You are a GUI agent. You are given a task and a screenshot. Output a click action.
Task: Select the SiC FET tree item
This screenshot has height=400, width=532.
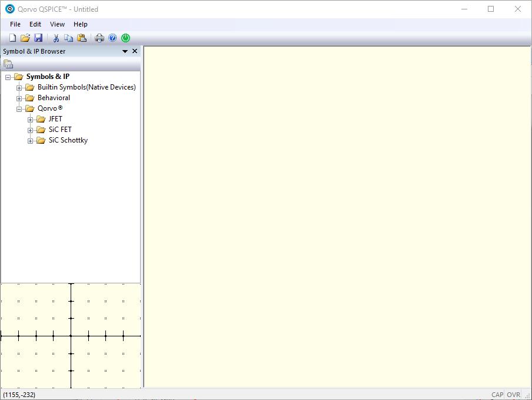(x=60, y=130)
